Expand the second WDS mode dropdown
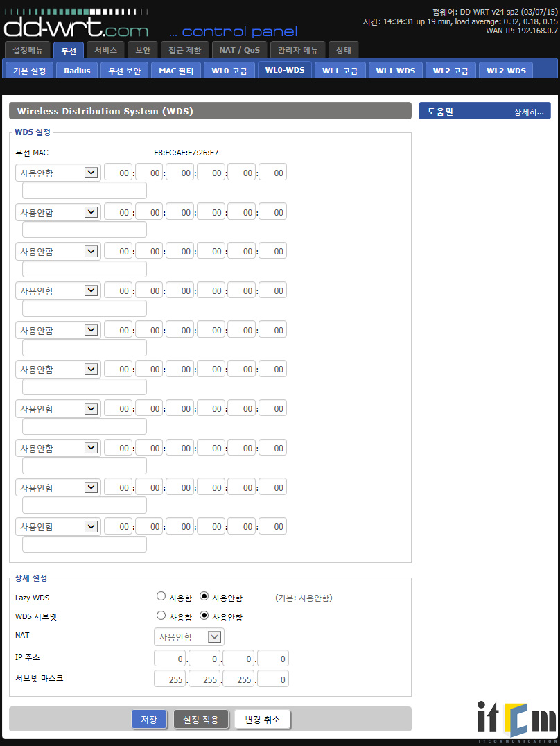 58,212
